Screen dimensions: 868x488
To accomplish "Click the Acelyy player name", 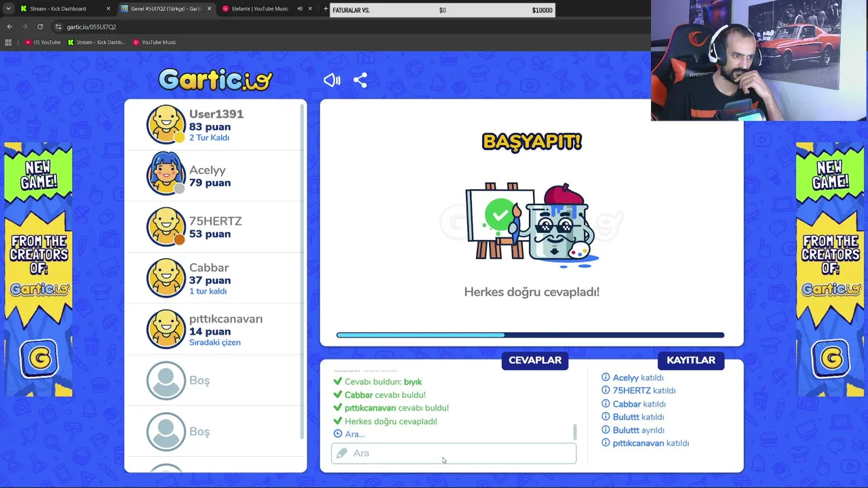I will (x=208, y=170).
